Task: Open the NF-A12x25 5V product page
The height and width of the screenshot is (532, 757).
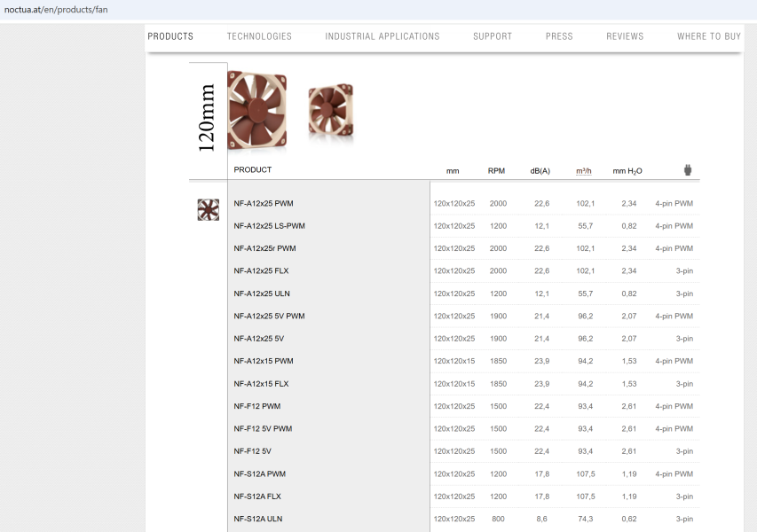Action: (259, 339)
